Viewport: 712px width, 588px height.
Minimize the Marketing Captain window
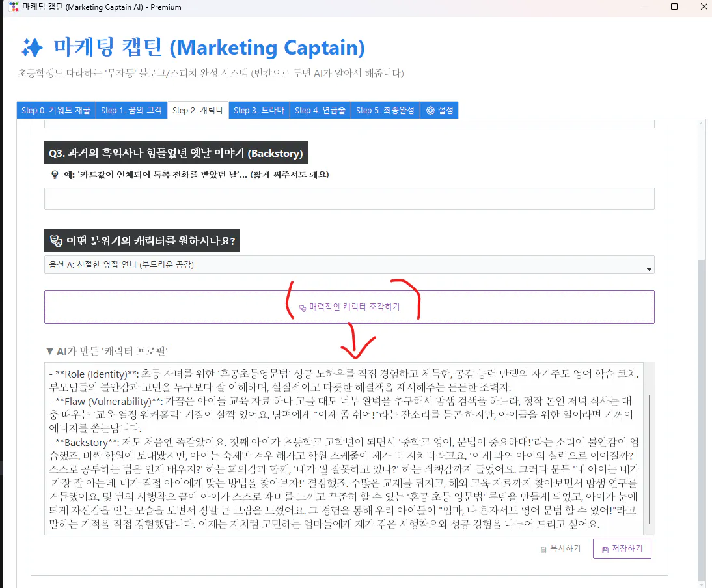[x=645, y=7]
